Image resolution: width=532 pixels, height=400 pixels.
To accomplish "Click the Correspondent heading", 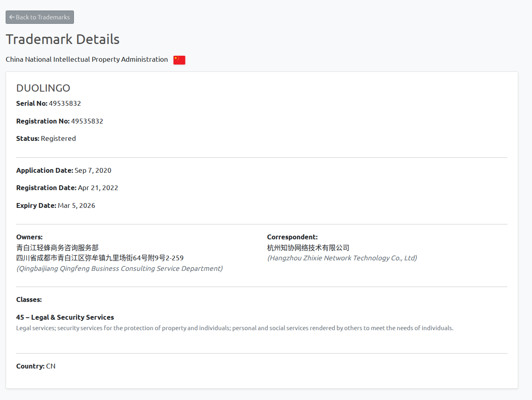I will 292,237.
